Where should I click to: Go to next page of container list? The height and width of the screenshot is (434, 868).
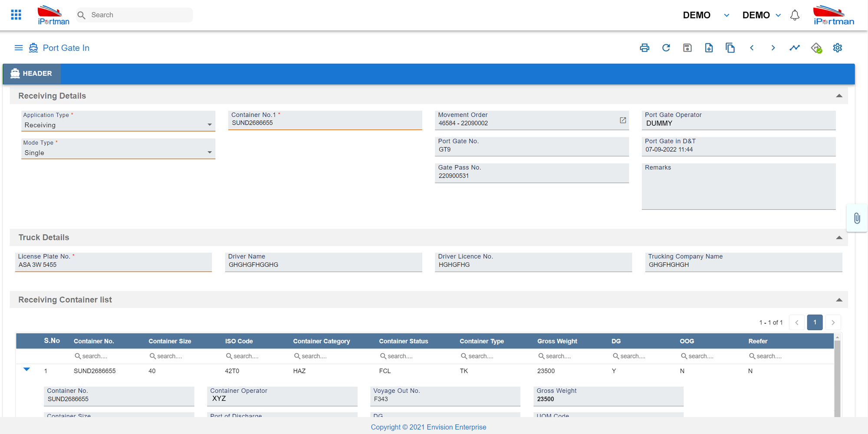tap(833, 322)
